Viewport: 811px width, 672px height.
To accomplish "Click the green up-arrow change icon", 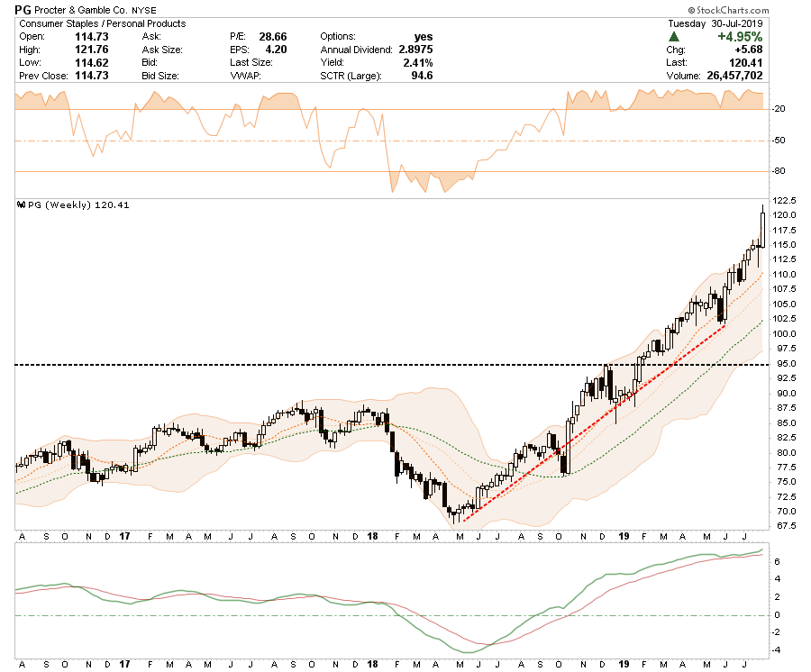I will [x=673, y=37].
